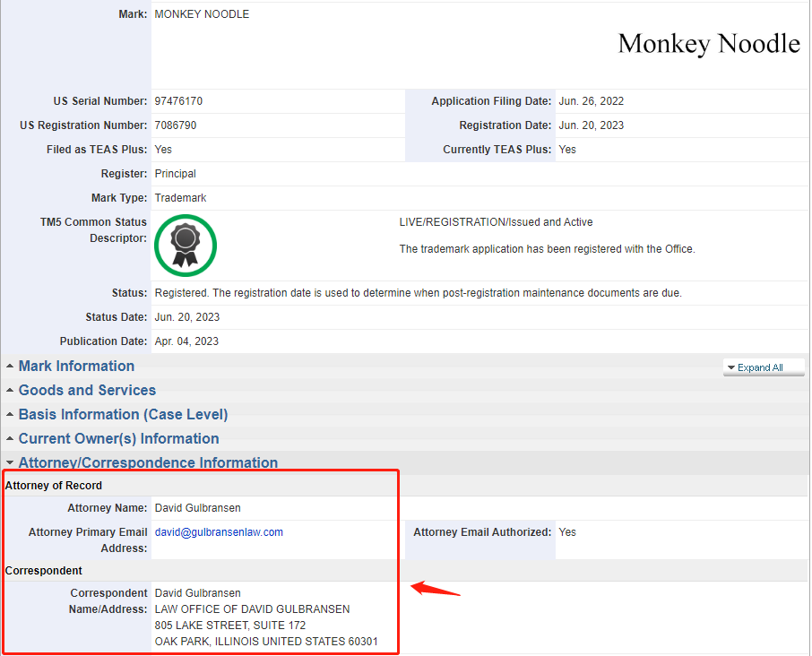Select the US Registration Number 7086790
The height and width of the screenshot is (656, 812).
pyautogui.click(x=176, y=125)
